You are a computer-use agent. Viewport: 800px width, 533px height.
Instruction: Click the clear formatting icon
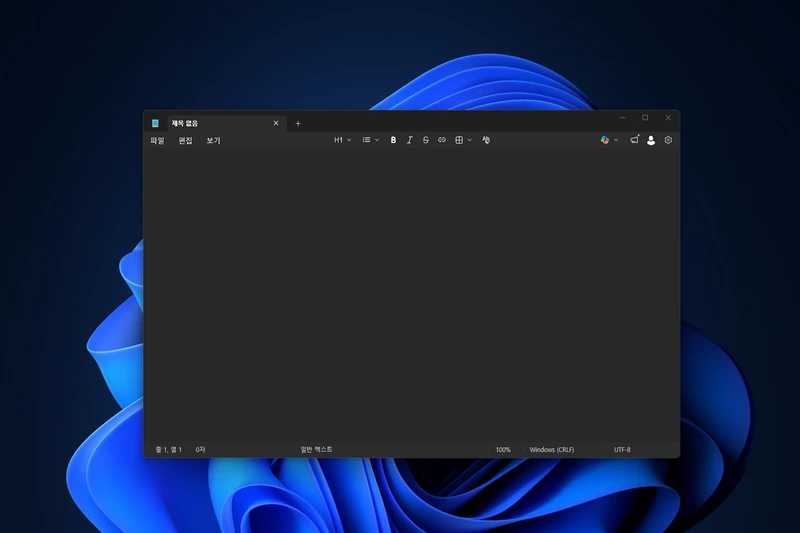(x=486, y=140)
